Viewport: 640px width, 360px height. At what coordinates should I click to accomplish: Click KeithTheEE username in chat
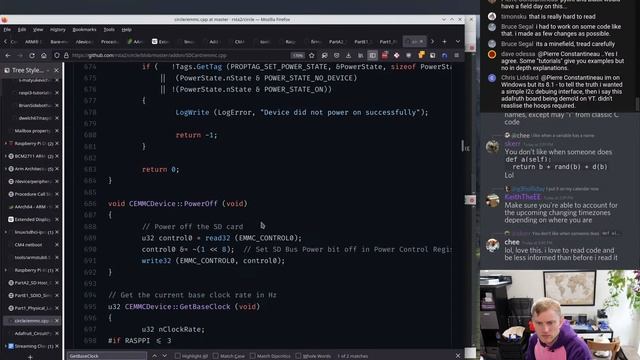(522, 197)
